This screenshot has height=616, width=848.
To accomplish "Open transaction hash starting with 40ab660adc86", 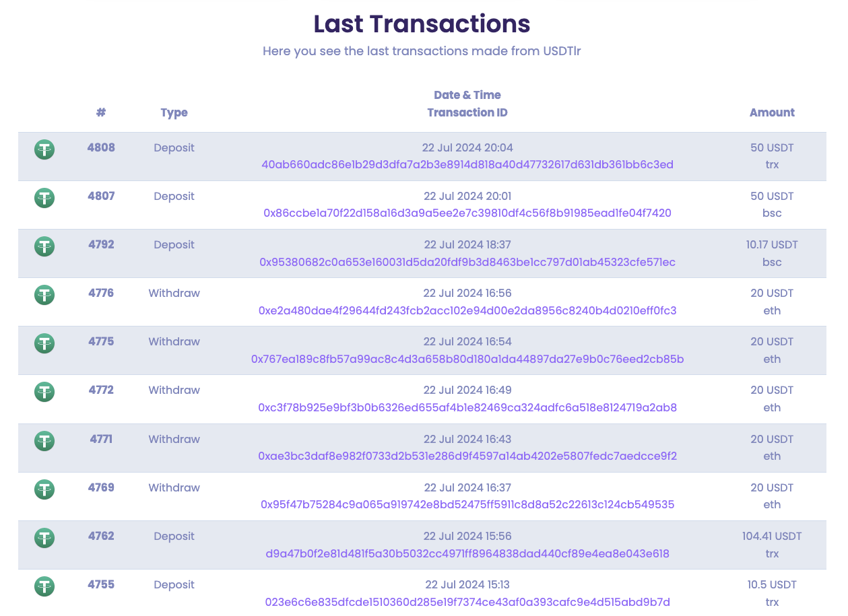I will 467,165.
